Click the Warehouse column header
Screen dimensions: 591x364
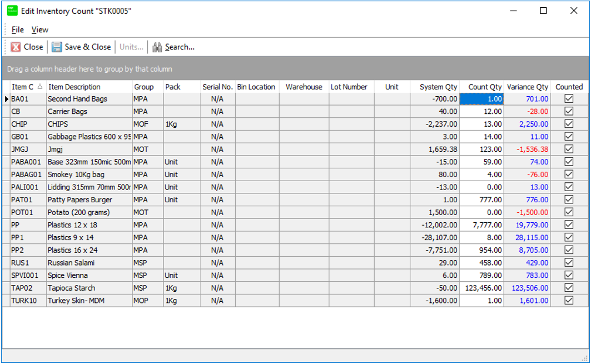[304, 87]
